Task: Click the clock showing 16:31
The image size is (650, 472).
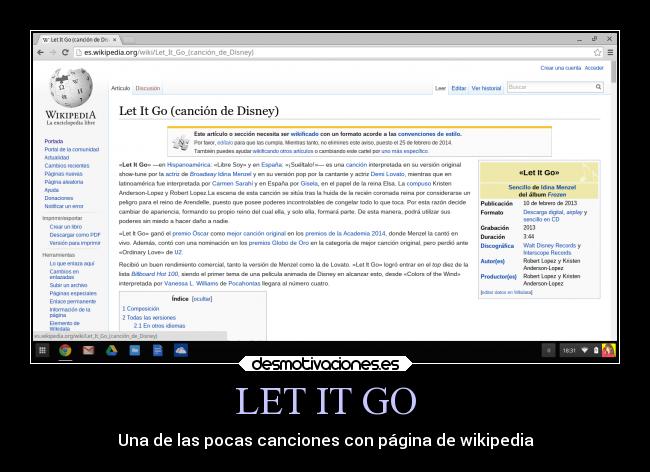Action: tap(569, 351)
